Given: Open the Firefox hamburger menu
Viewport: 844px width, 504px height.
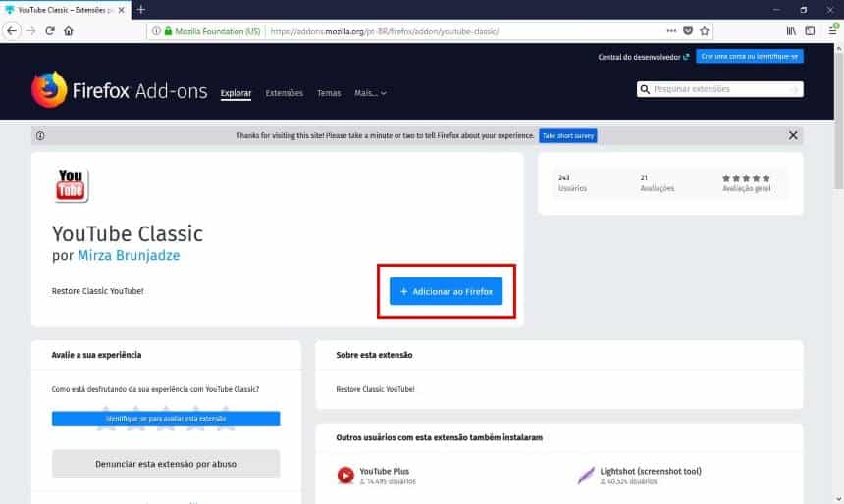Looking at the screenshot, I should coord(832,31).
